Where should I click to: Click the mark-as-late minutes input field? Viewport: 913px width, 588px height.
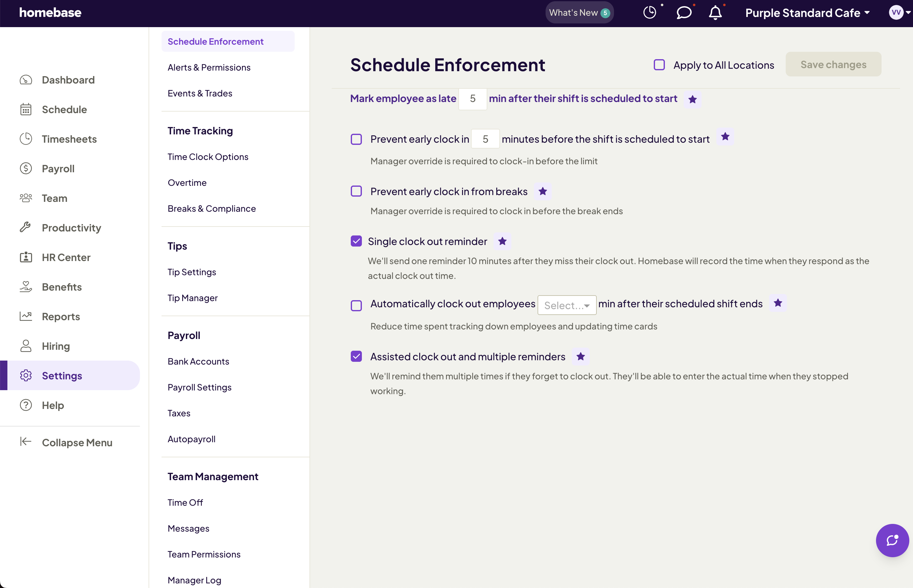472,99
